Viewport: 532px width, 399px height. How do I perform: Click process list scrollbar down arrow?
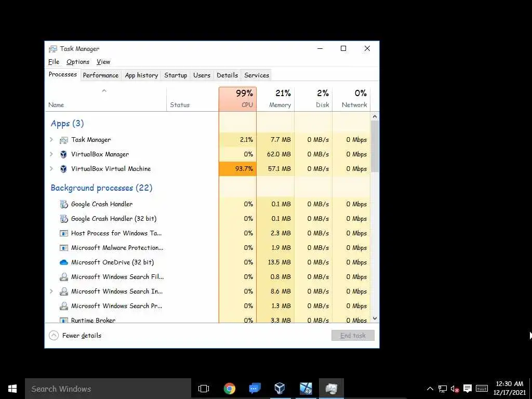point(375,318)
